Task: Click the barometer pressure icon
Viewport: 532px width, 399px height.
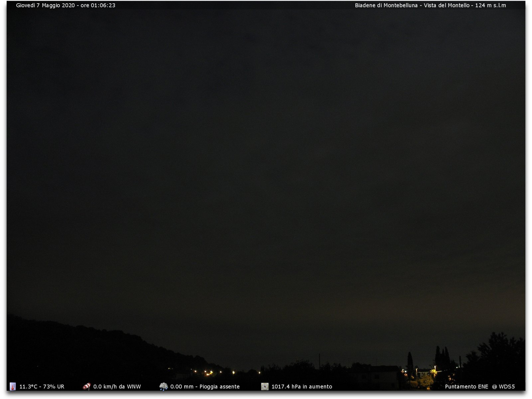Action: click(x=265, y=386)
